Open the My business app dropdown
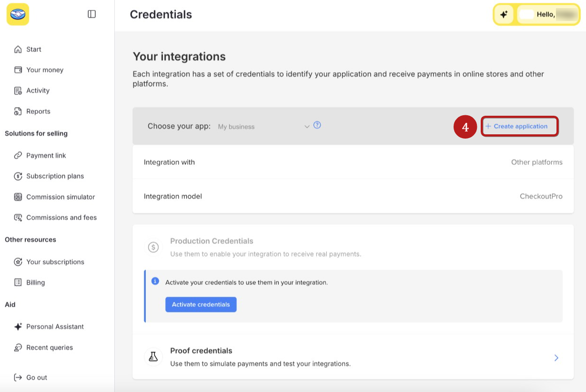 263,127
